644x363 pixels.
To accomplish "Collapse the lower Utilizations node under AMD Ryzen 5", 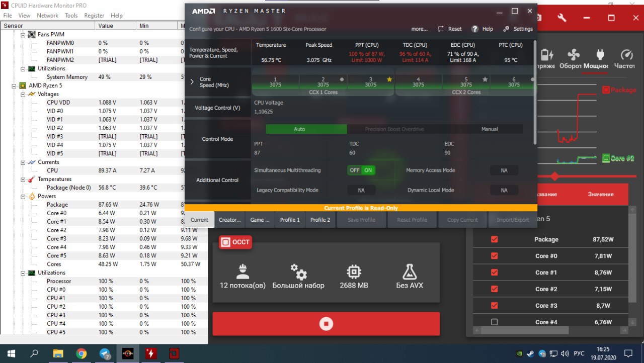I will click(23, 273).
